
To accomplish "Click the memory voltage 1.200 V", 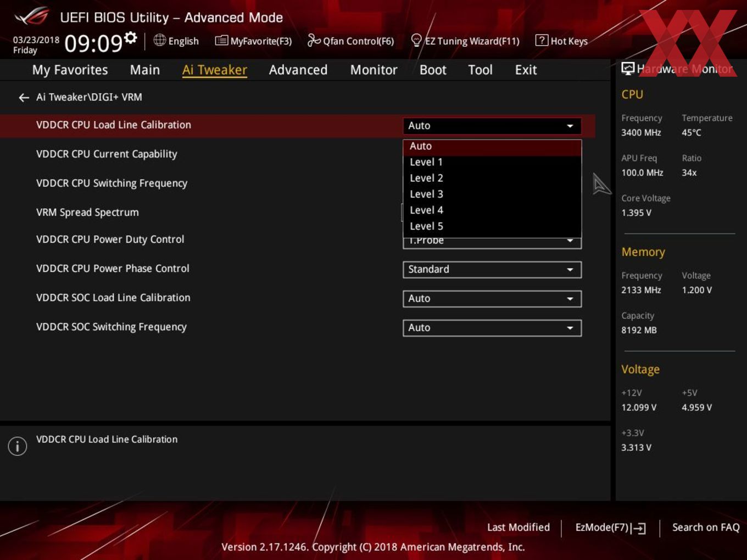I will 696,290.
